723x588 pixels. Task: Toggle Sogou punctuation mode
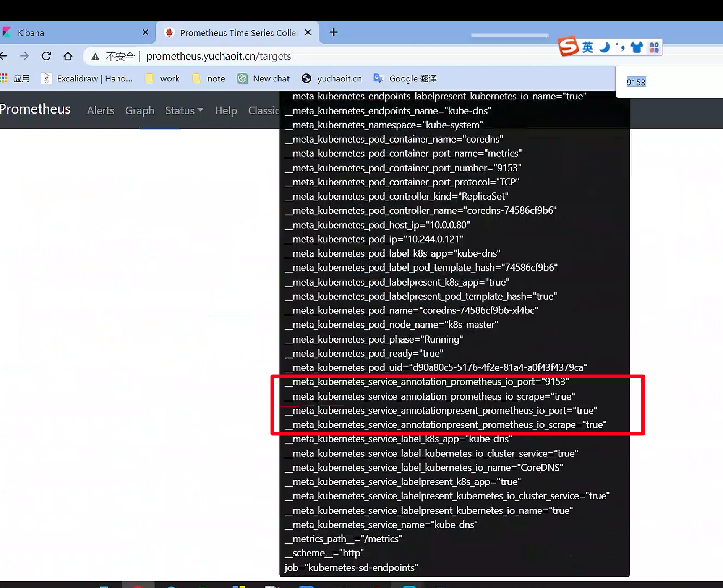click(621, 47)
